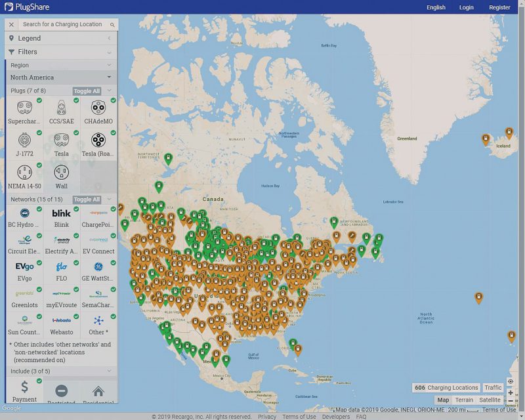Open the Login page
The image size is (525, 420).
(466, 7)
